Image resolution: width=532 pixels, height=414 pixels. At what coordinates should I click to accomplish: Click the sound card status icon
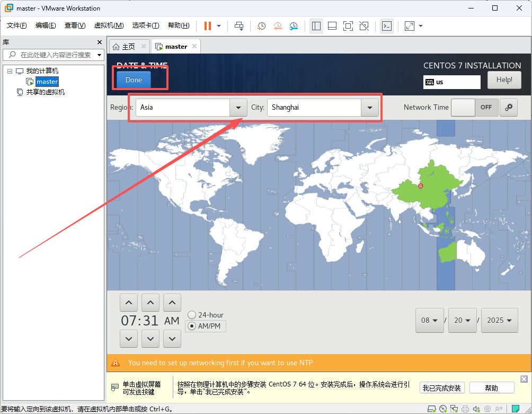point(476,409)
